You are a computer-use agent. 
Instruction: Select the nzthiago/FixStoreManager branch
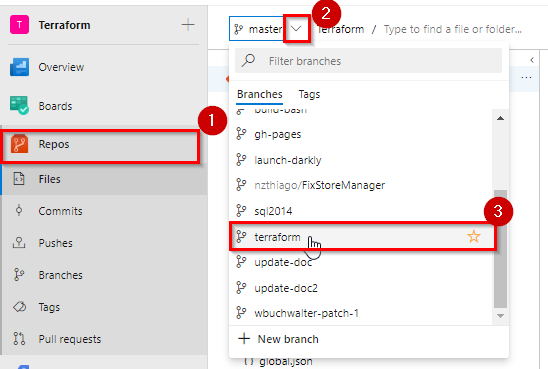pos(362,185)
